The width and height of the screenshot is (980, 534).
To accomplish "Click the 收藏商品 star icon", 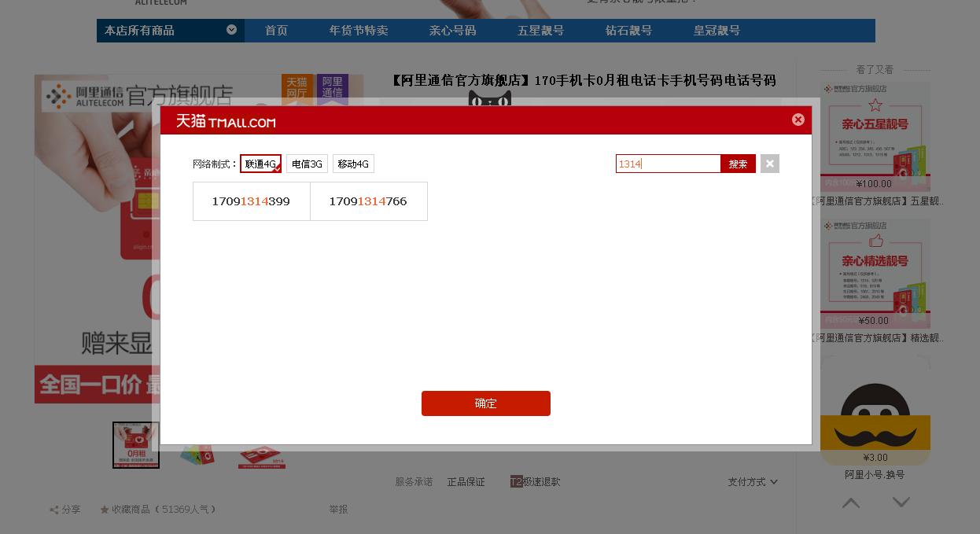I will coord(104,510).
